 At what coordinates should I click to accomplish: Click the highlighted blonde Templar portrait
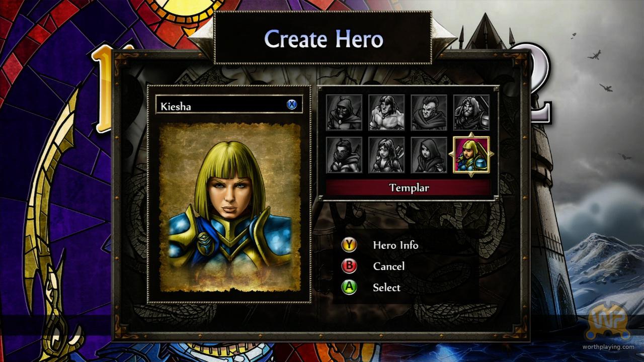click(471, 155)
